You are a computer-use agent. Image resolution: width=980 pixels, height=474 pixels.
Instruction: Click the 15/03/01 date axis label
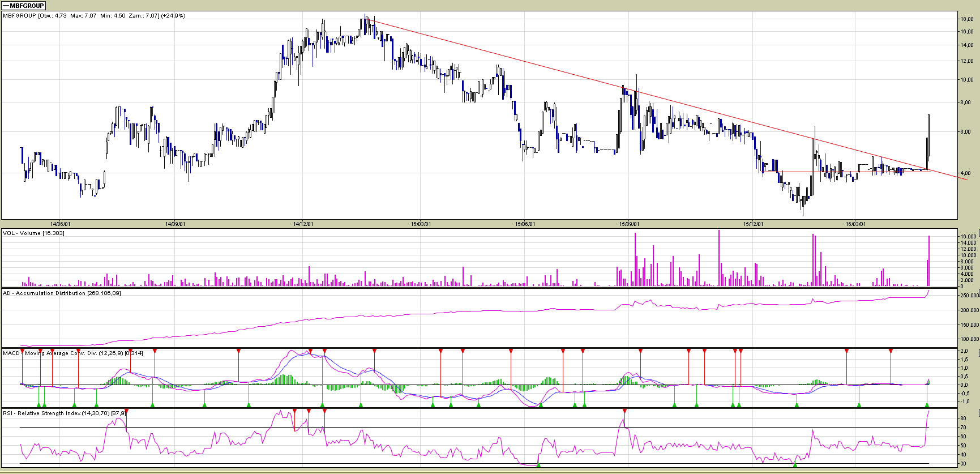pyautogui.click(x=421, y=224)
